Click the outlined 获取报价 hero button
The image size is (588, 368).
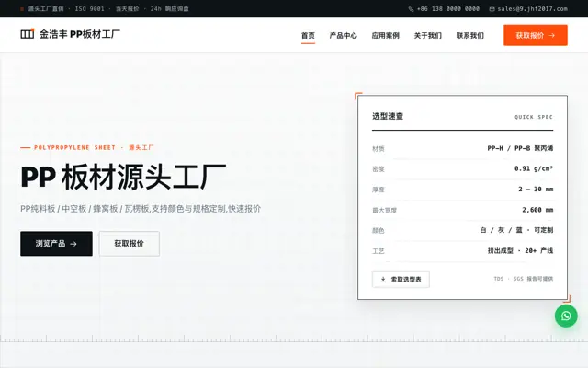[x=129, y=244]
